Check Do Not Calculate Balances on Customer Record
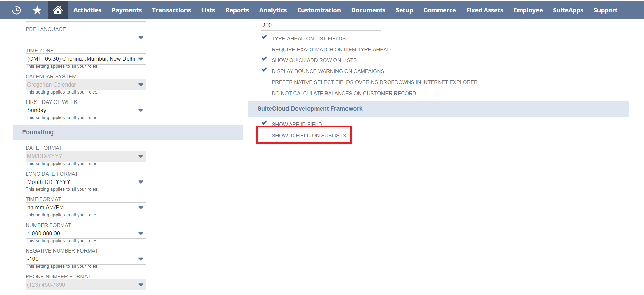The width and height of the screenshot is (644, 295). [x=264, y=92]
